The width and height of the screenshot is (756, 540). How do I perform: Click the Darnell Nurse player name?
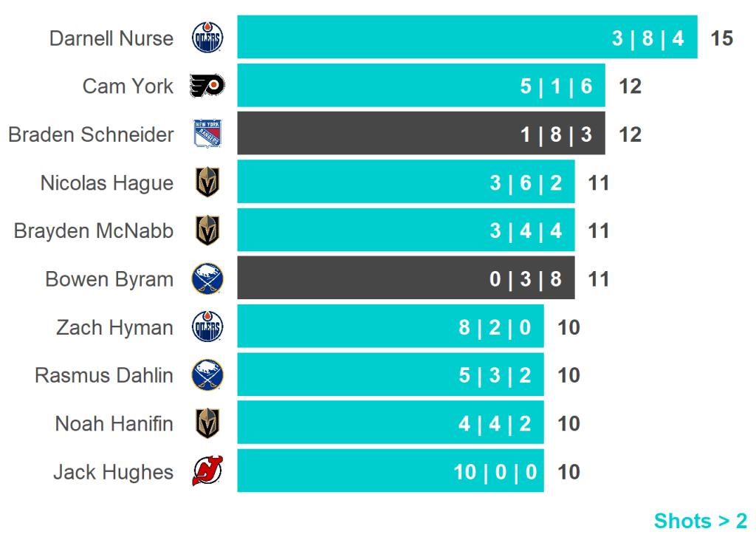pos(111,38)
